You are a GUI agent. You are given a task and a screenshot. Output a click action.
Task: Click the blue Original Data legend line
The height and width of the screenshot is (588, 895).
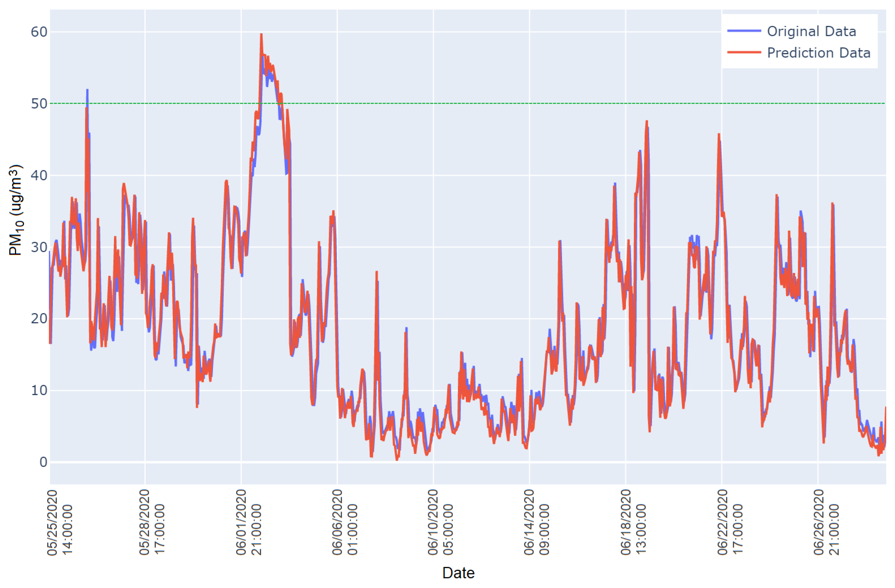744,31
